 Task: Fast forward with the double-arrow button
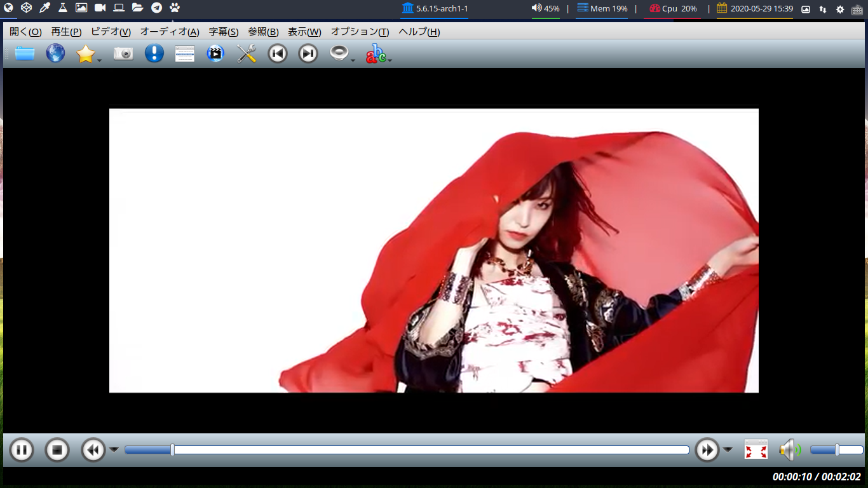[x=707, y=450]
